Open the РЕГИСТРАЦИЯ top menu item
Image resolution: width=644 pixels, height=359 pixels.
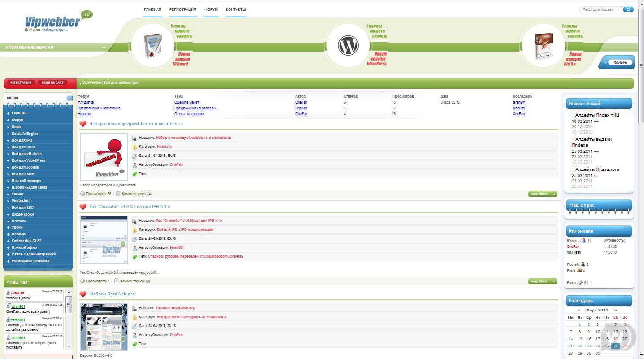click(x=182, y=9)
